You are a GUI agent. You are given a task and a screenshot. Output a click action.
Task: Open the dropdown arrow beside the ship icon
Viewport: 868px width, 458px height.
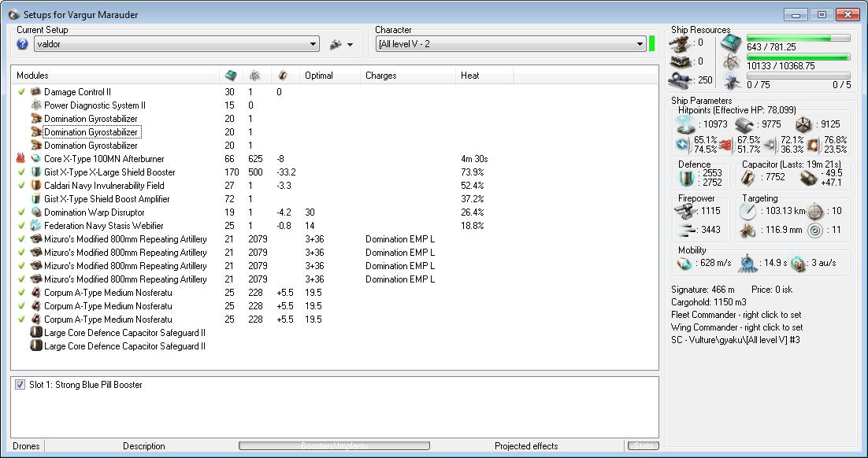(350, 45)
